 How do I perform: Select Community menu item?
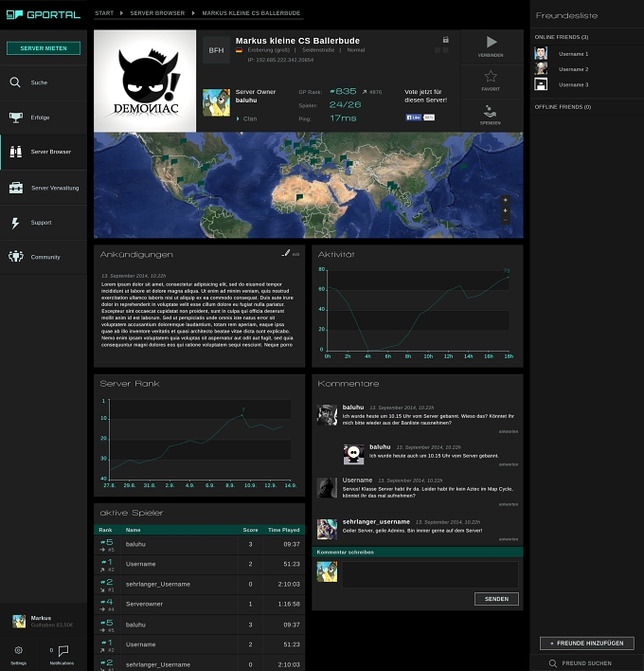[44, 257]
